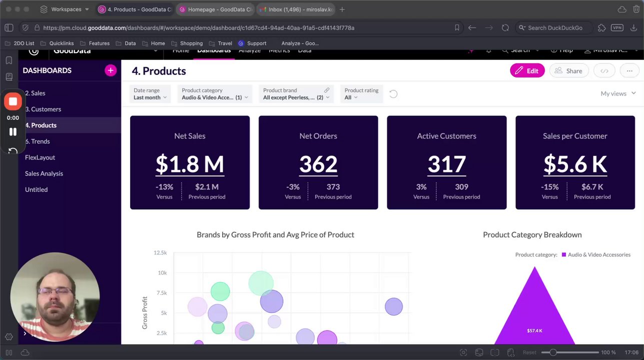Click the pink add dashboard plus button
The width and height of the screenshot is (644, 360).
pyautogui.click(x=110, y=70)
